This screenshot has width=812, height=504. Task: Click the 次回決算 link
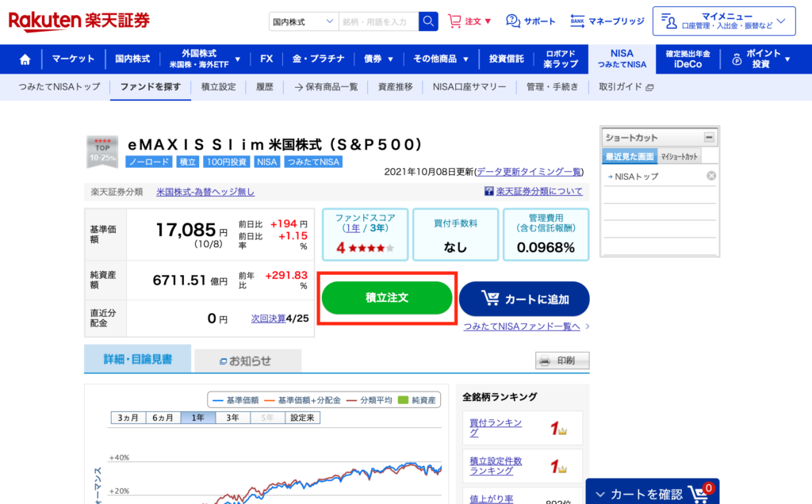coord(268,319)
